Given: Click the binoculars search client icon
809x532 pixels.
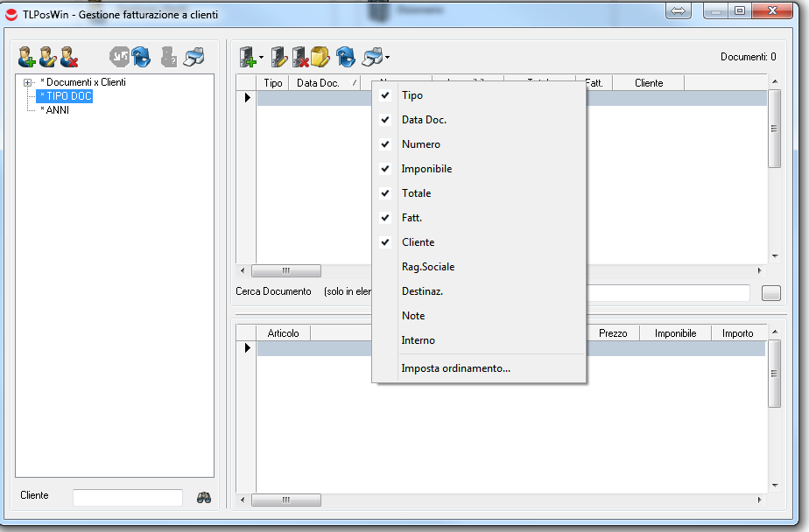Looking at the screenshot, I should click(204, 497).
